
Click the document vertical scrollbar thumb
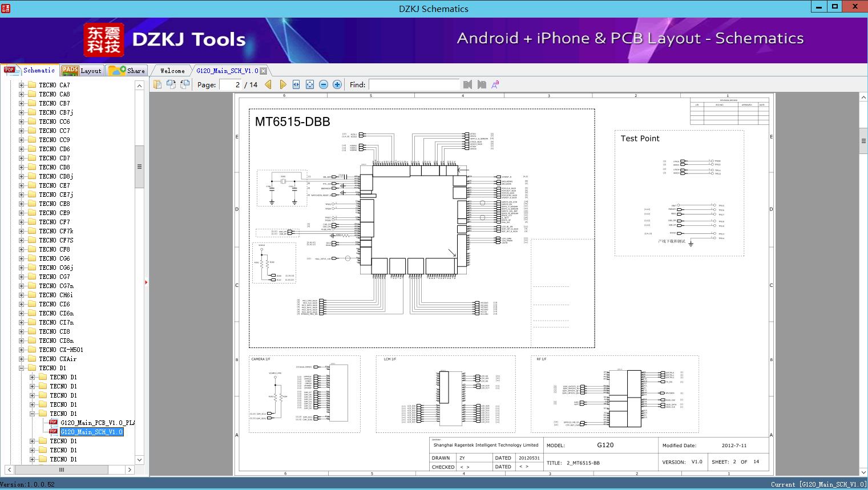click(x=863, y=141)
